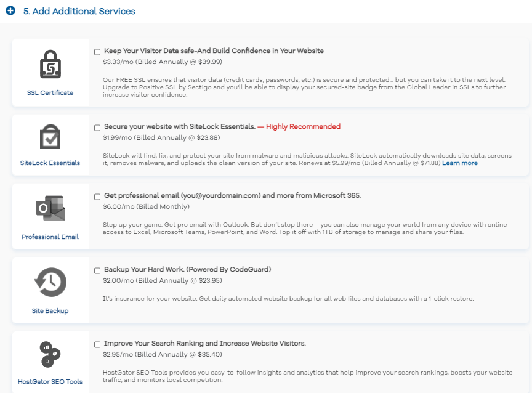Tick the Positive SSL upgrade checkbox
Image resolution: width=532 pixels, height=393 pixels.
pyautogui.click(x=97, y=52)
